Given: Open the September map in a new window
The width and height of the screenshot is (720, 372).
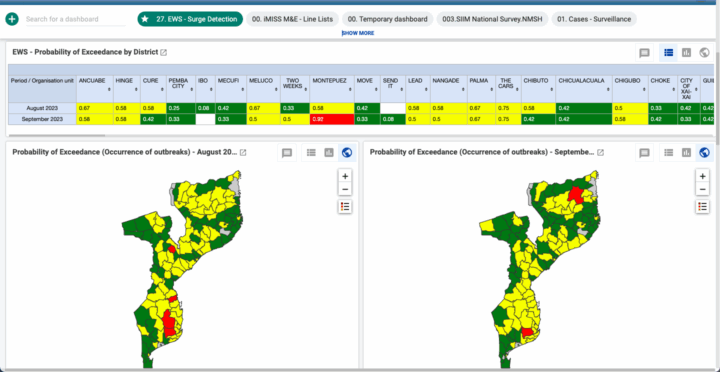Looking at the screenshot, I should 600,152.
